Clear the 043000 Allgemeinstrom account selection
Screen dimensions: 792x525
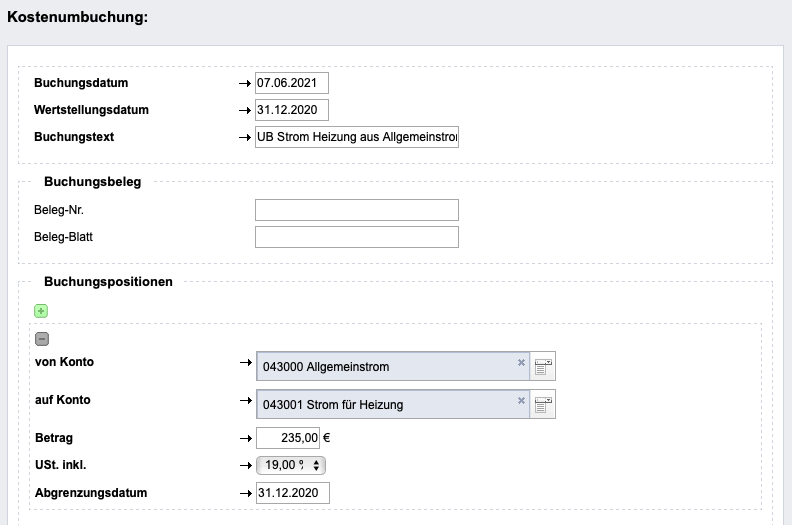(x=521, y=362)
